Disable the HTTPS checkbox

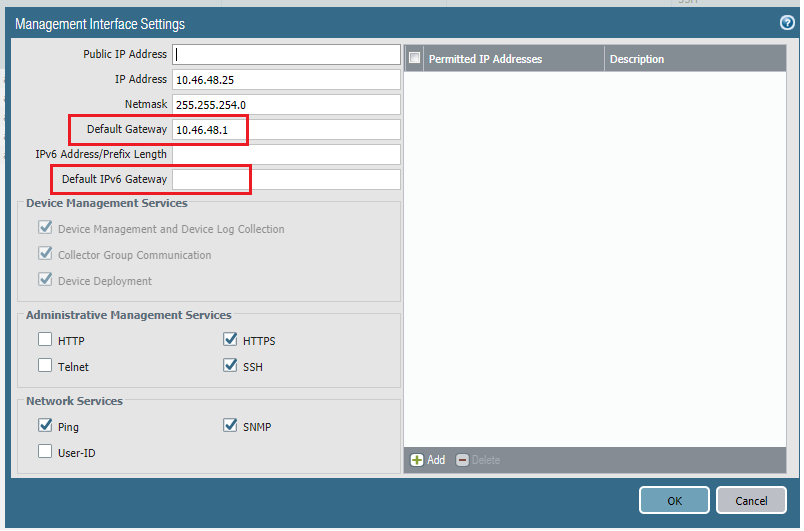tap(230, 339)
